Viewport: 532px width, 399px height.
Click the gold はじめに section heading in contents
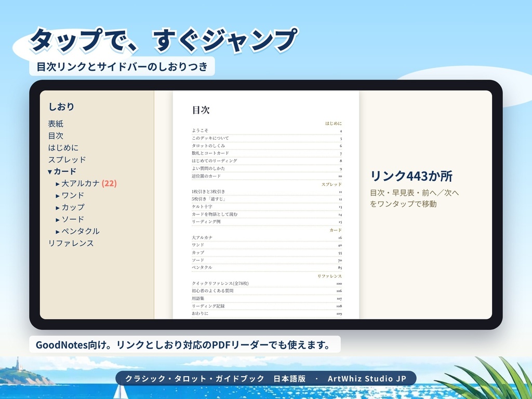point(334,124)
